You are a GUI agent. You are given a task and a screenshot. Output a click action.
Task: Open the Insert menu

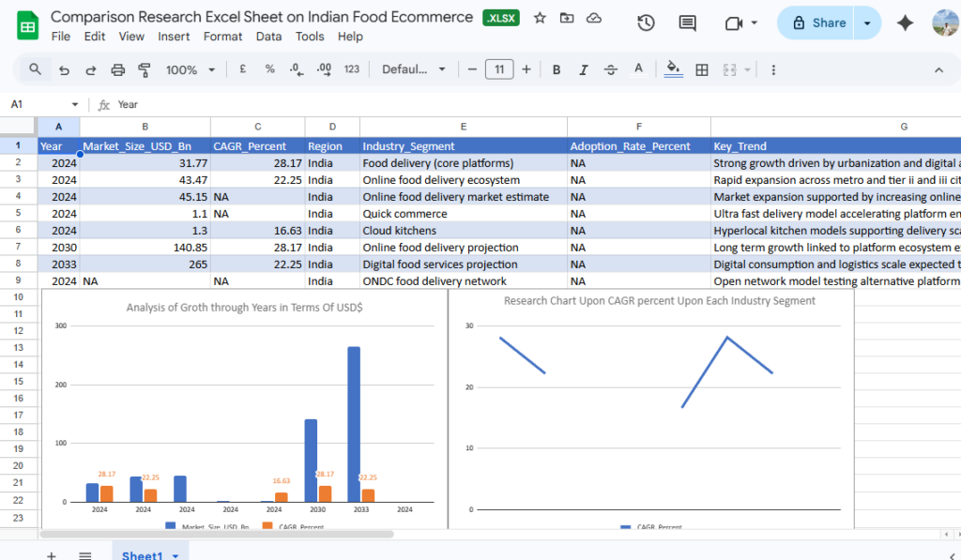point(174,37)
